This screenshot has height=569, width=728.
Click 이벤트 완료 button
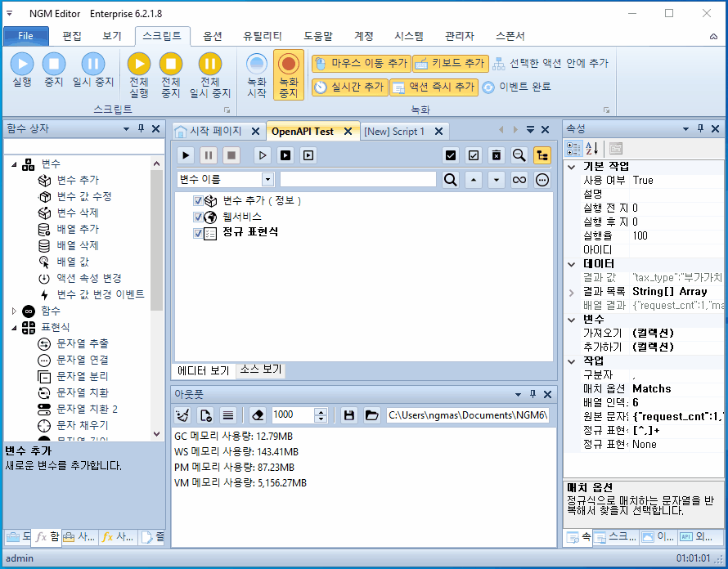pyautogui.click(x=516, y=87)
